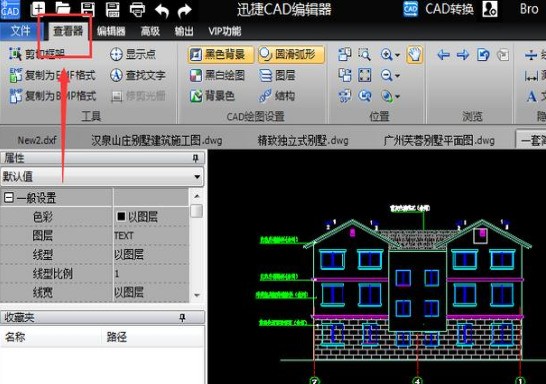Open 查找文字 search tool

pyautogui.click(x=138, y=75)
